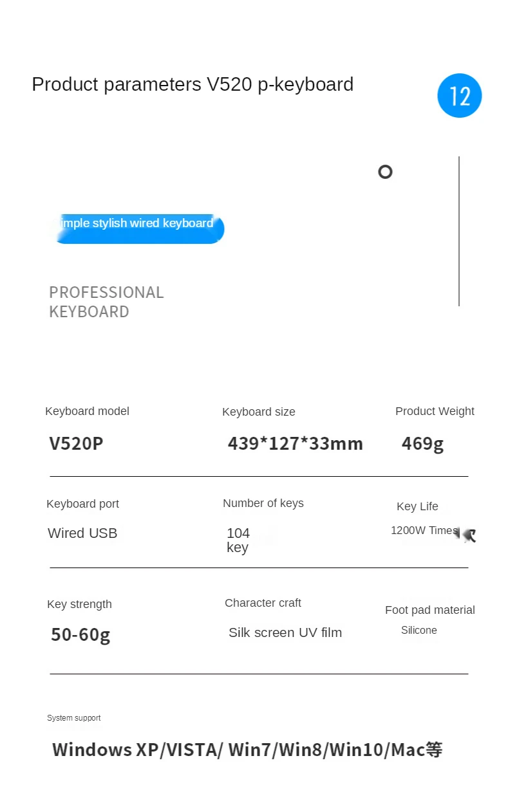This screenshot has height=812, width=508.
Task: Click the PROFESSIONAL KEYBOARD heading
Action: tap(106, 302)
